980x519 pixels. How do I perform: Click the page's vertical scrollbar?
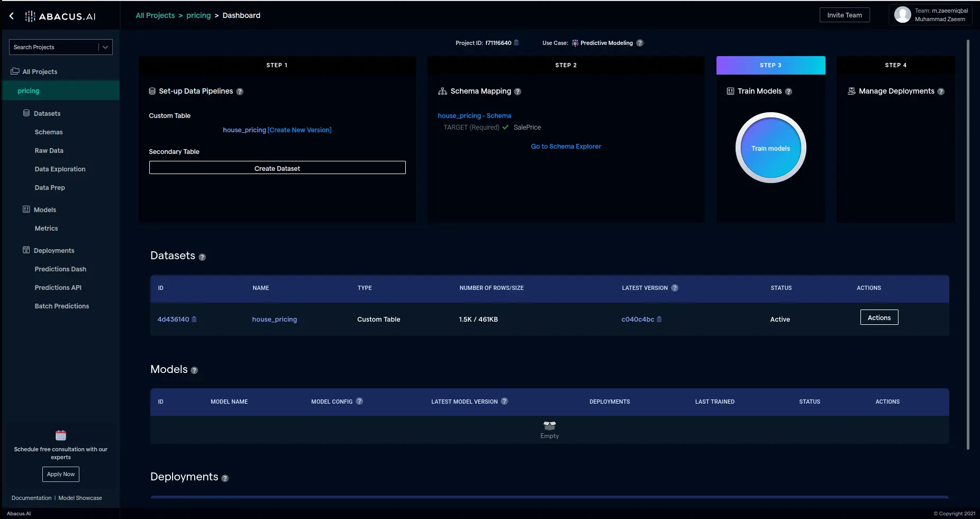pos(968,243)
